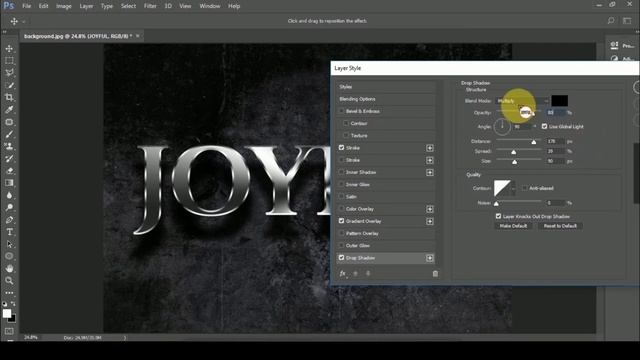Open the Styles section in Layer Style

click(386, 87)
